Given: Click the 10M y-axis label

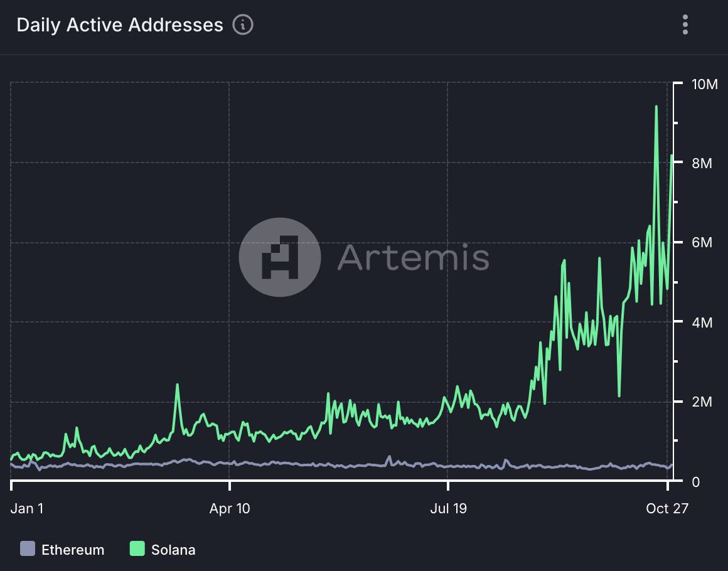Looking at the screenshot, I should [704, 84].
